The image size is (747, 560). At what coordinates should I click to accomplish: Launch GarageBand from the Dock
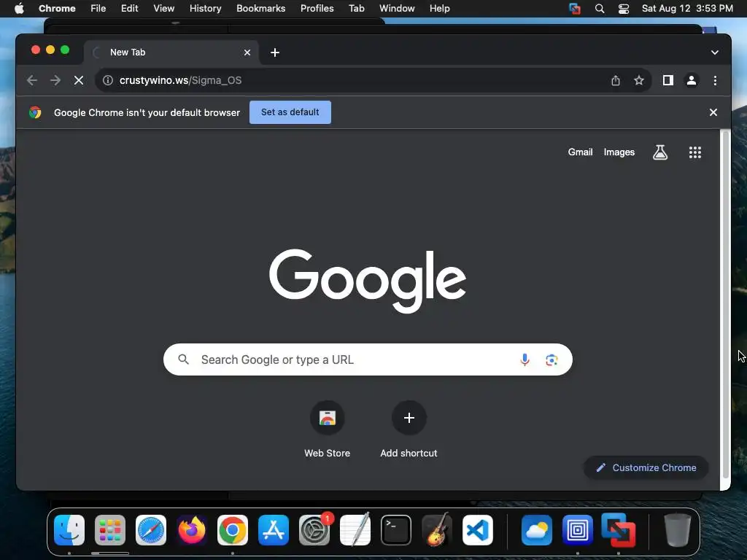tap(437, 530)
